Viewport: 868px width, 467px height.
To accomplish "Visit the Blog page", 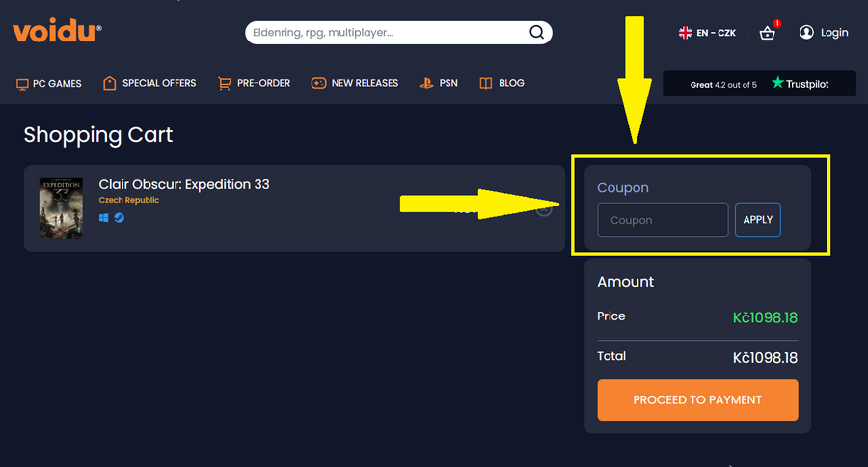I will tap(502, 83).
